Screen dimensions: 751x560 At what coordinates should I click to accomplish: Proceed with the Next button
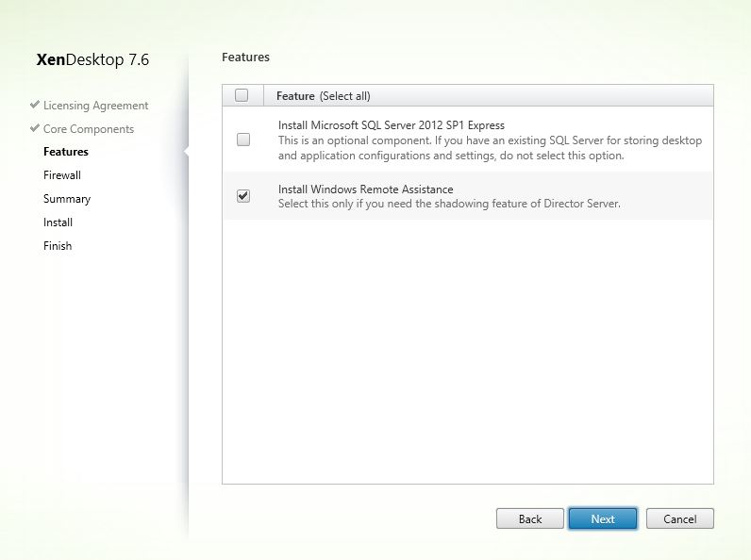[x=602, y=519]
